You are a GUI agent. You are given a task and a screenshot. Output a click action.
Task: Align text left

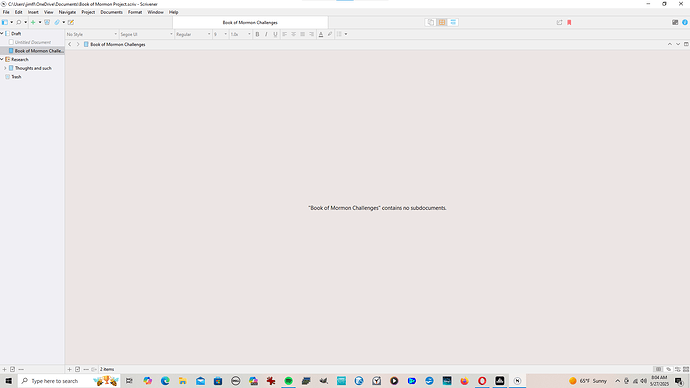(x=285, y=34)
